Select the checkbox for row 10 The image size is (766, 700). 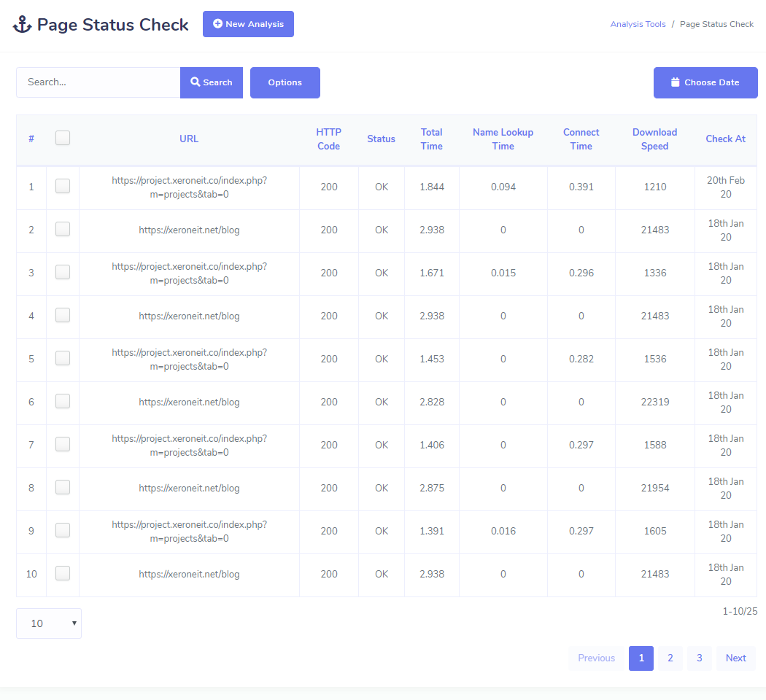click(x=63, y=573)
